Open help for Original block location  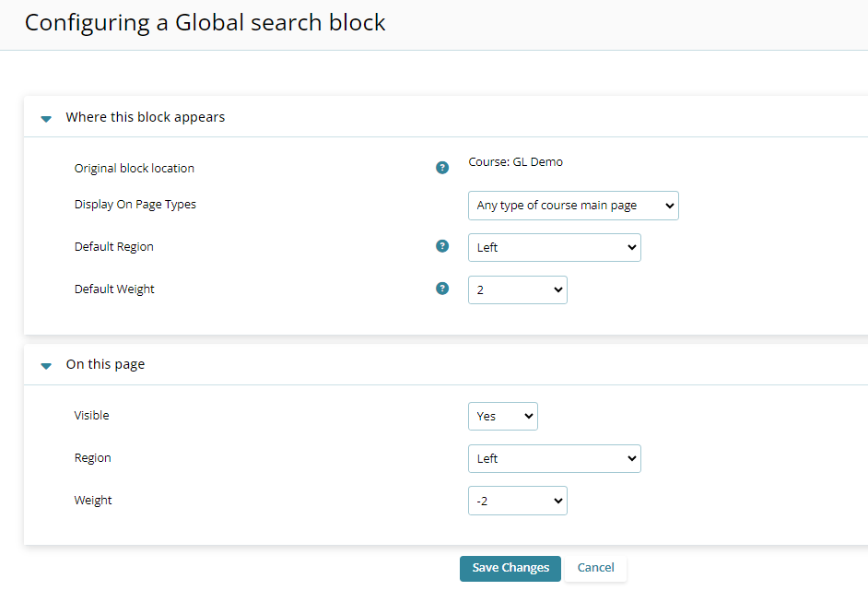tap(442, 168)
